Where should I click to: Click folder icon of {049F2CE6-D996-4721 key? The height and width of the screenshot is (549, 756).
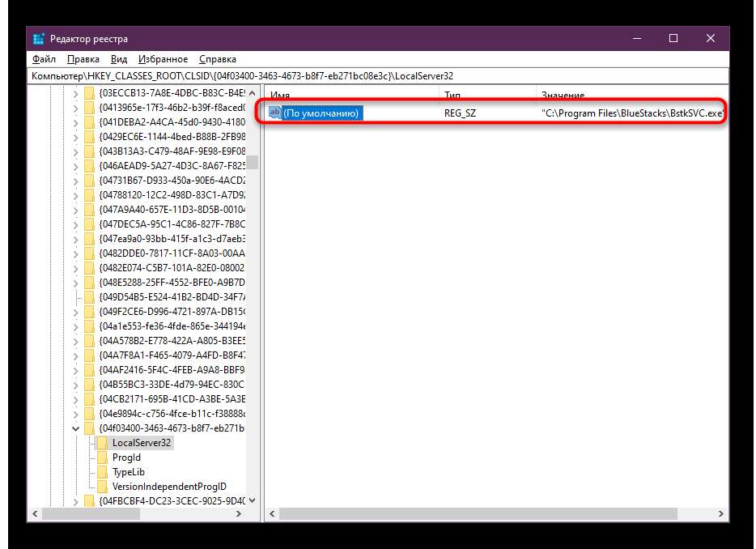pyautogui.click(x=89, y=312)
